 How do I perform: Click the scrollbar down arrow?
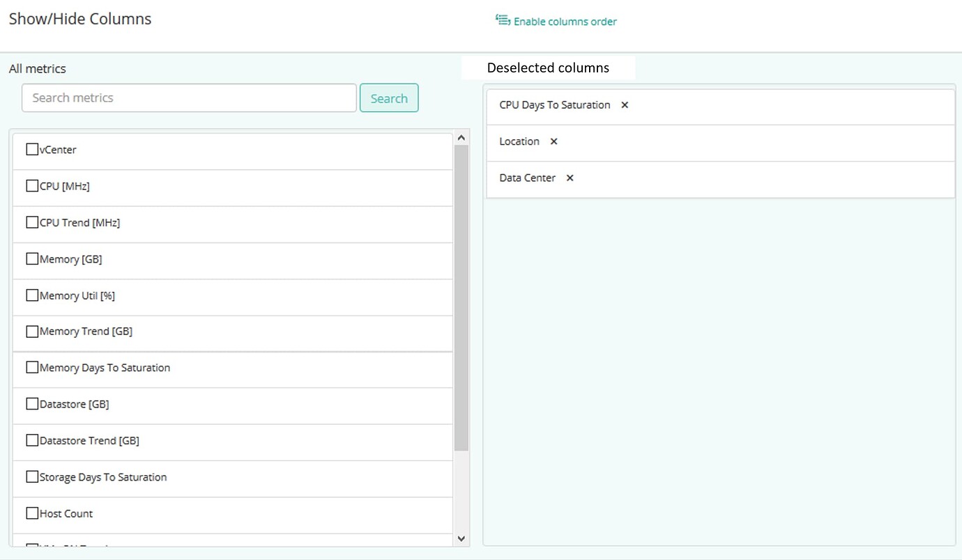[x=461, y=538]
